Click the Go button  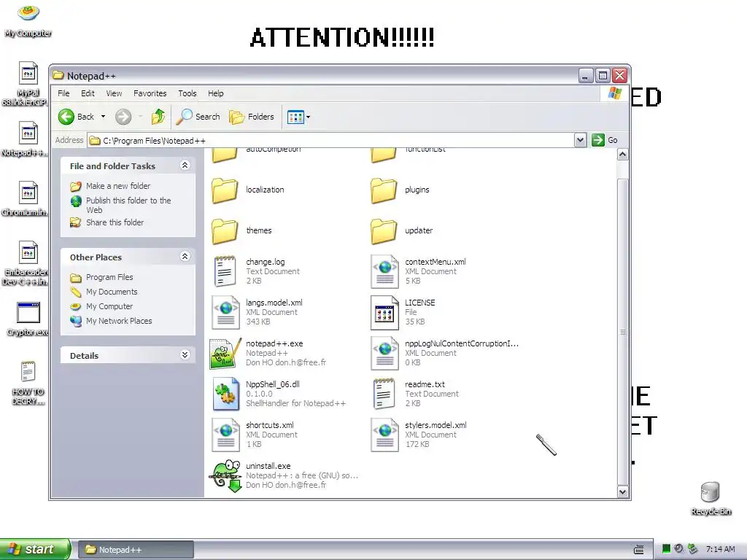click(605, 140)
